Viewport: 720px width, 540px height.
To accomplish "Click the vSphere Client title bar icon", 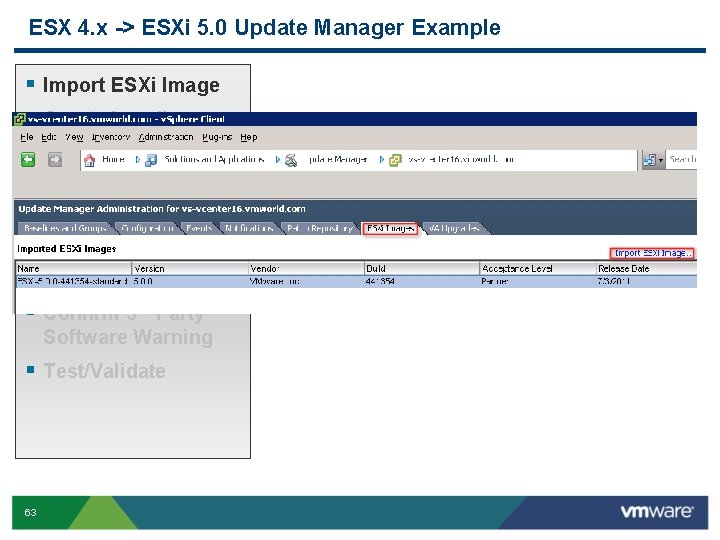I will point(19,119).
